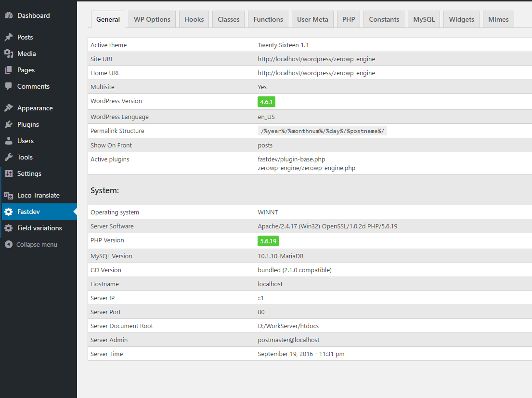
Task: Click the 'en_US' language value
Action: tap(266, 117)
